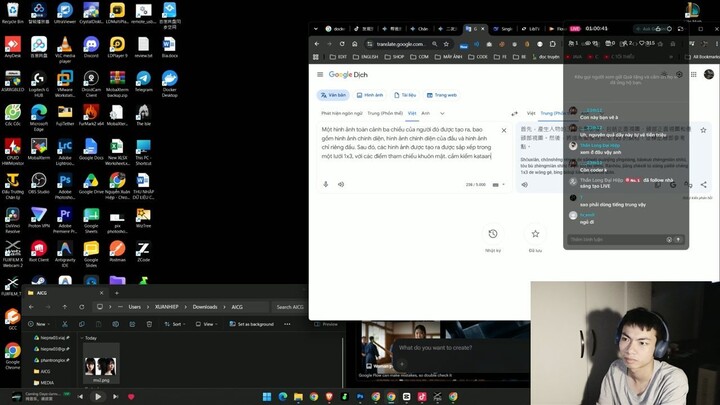Skip to next track in taskbar player
The height and width of the screenshot is (405, 720).
[116, 397]
